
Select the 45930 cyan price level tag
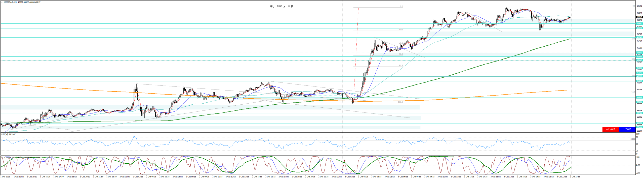(x=639, y=24)
